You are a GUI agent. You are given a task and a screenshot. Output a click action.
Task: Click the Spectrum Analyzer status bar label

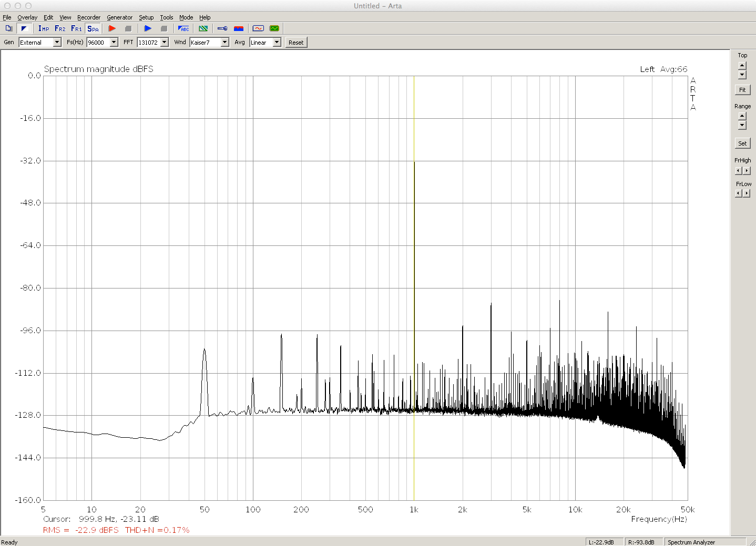click(691, 542)
